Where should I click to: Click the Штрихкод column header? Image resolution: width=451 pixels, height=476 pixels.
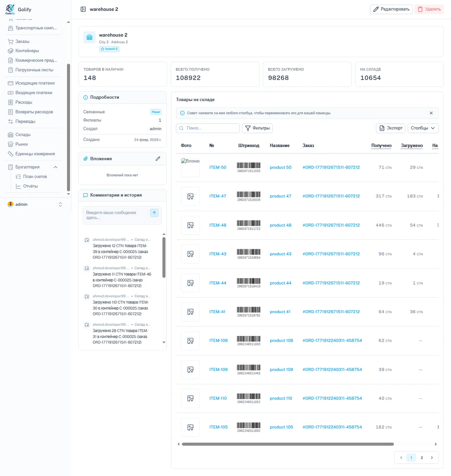(249, 146)
